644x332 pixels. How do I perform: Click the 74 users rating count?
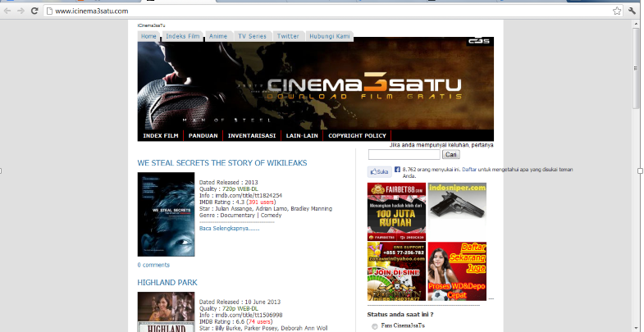258,321
